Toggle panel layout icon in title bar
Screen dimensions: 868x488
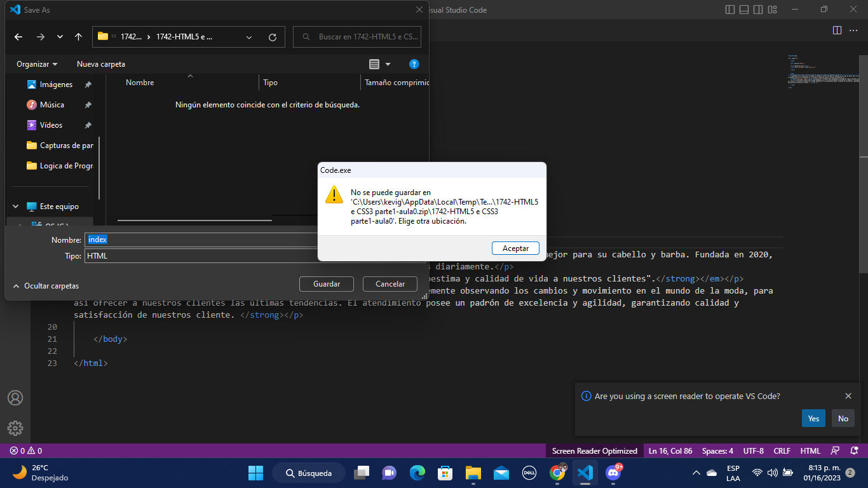tap(744, 10)
